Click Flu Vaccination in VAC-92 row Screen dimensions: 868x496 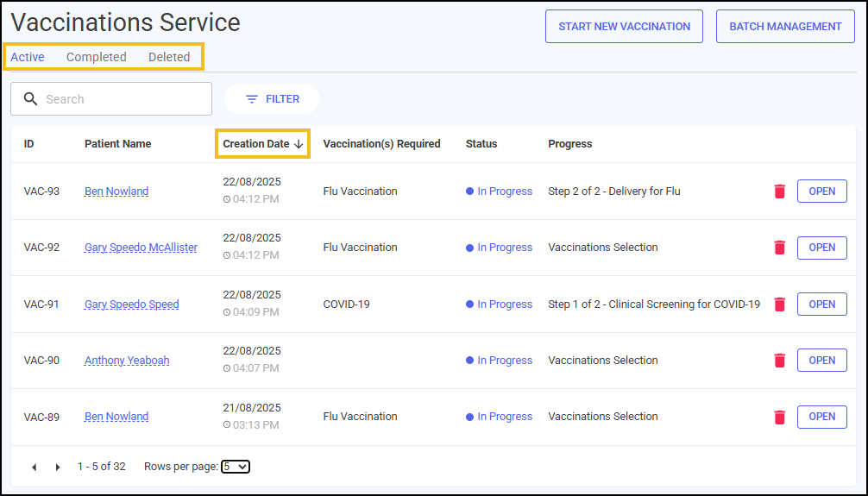tap(361, 248)
